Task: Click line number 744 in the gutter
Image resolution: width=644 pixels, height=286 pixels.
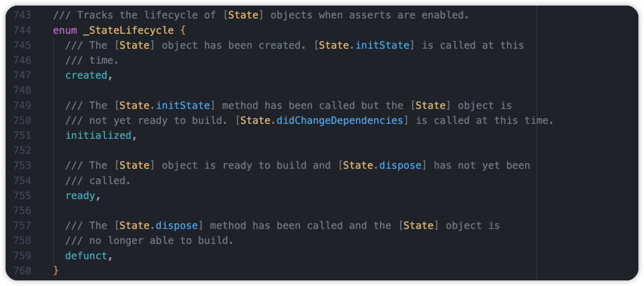Action: [22, 30]
